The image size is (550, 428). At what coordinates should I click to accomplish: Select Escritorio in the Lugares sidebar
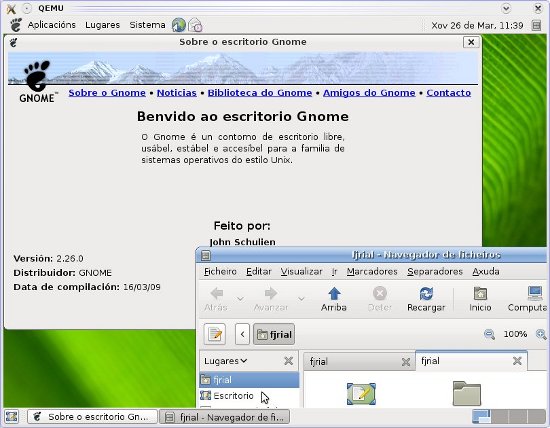(249, 396)
